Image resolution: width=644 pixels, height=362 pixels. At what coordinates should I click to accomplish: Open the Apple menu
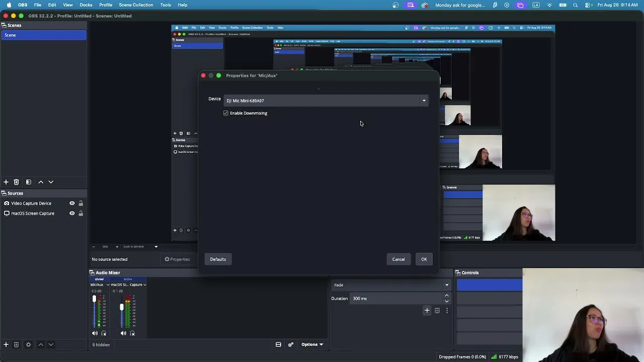click(9, 5)
